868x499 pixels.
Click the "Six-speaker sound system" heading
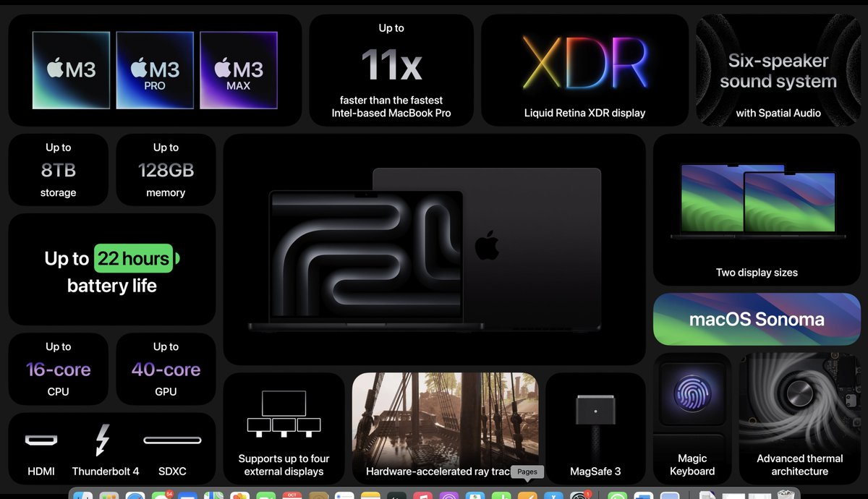tap(778, 71)
